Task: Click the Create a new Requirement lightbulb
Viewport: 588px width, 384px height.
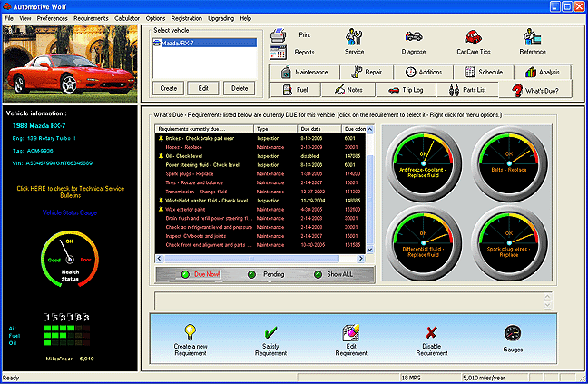Action: tap(191, 331)
